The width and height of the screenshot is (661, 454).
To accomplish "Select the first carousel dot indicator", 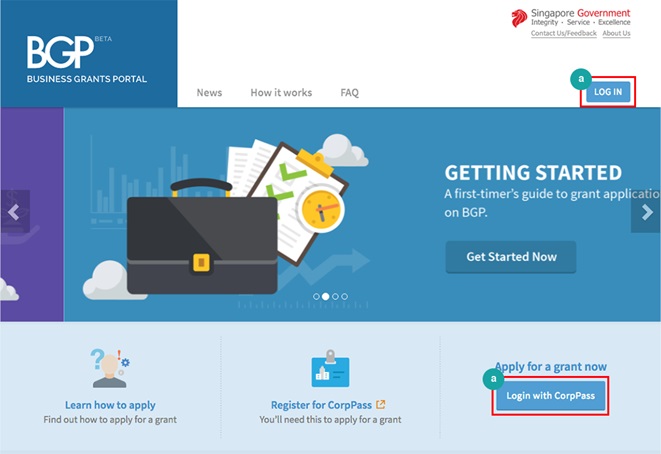I will (316, 296).
